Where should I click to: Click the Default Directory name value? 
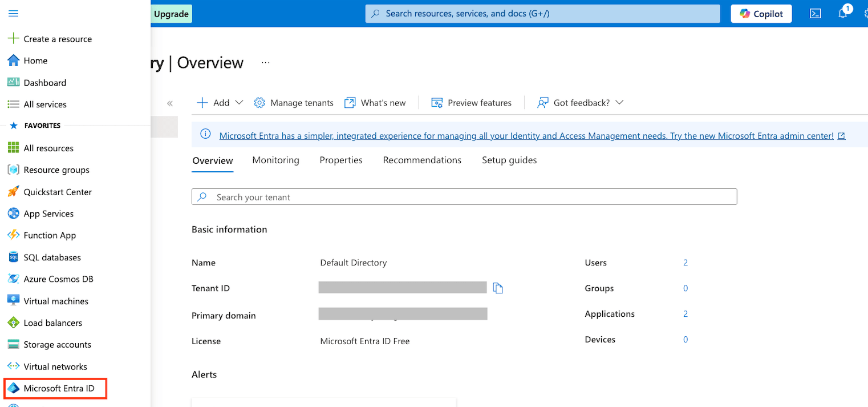tap(354, 263)
